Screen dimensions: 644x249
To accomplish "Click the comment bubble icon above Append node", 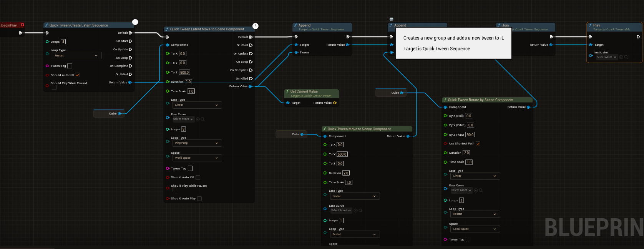I will (x=391, y=19).
